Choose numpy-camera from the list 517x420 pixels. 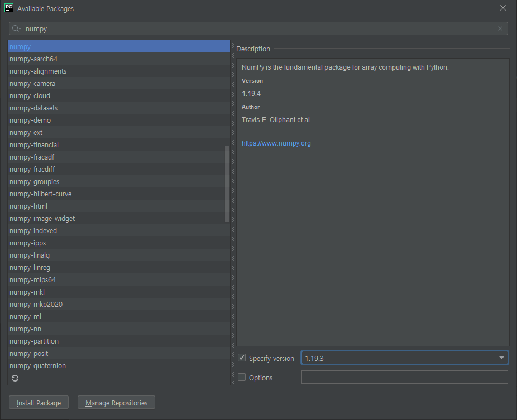(x=119, y=83)
